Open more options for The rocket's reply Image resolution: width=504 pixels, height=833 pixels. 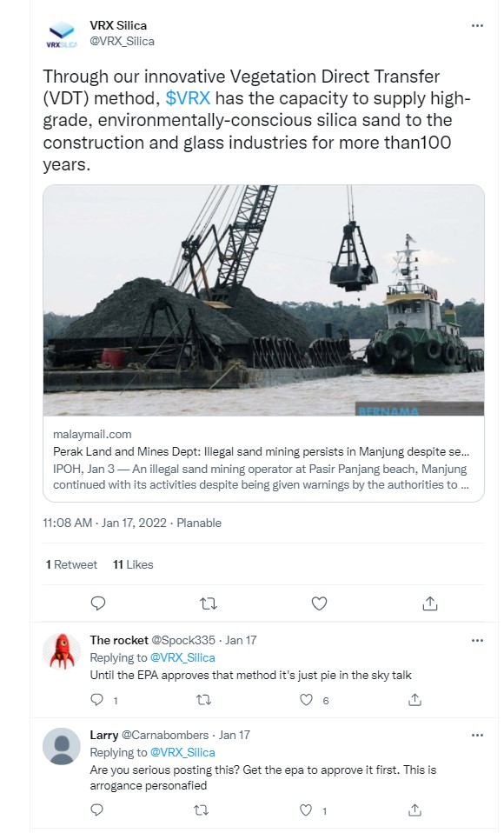coord(477,640)
